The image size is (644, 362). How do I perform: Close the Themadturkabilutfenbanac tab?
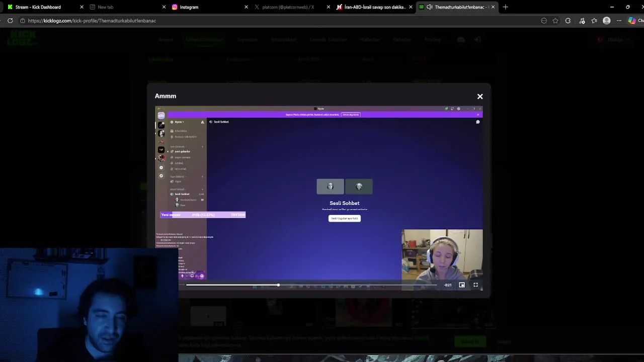[493, 7]
